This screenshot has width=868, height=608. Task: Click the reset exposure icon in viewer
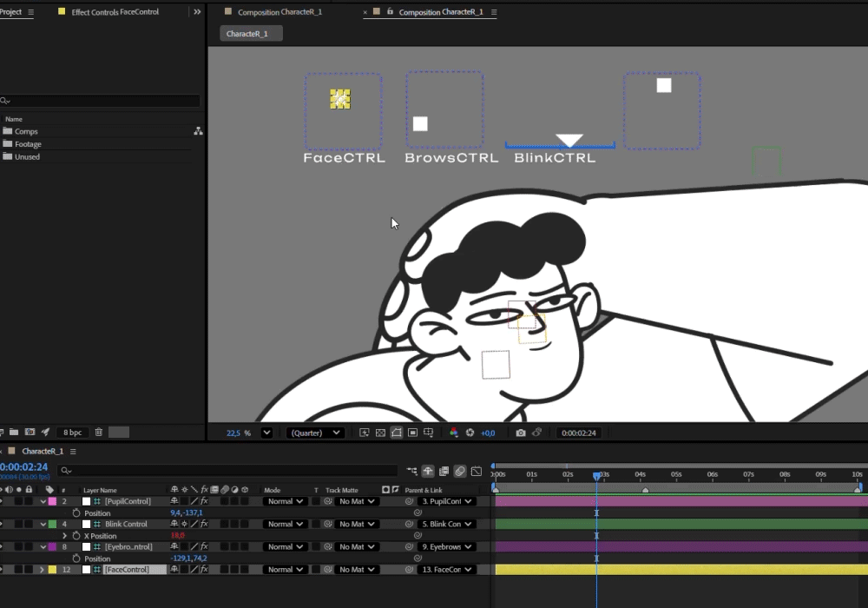(x=470, y=433)
